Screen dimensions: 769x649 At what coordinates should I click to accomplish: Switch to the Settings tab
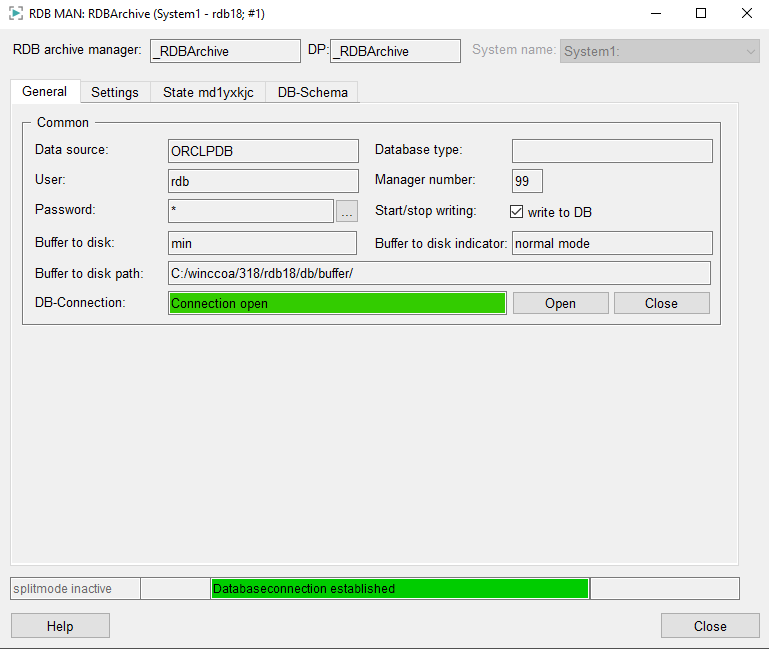(x=115, y=92)
